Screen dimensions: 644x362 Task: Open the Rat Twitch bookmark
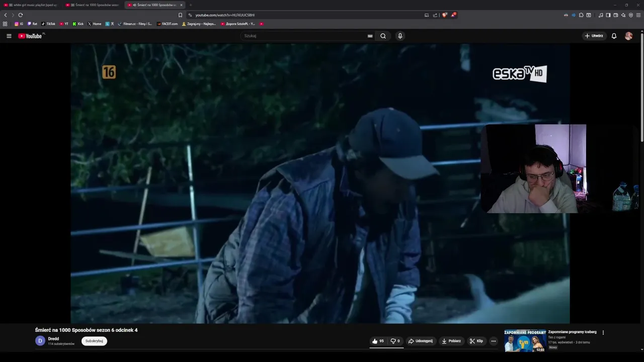32,24
